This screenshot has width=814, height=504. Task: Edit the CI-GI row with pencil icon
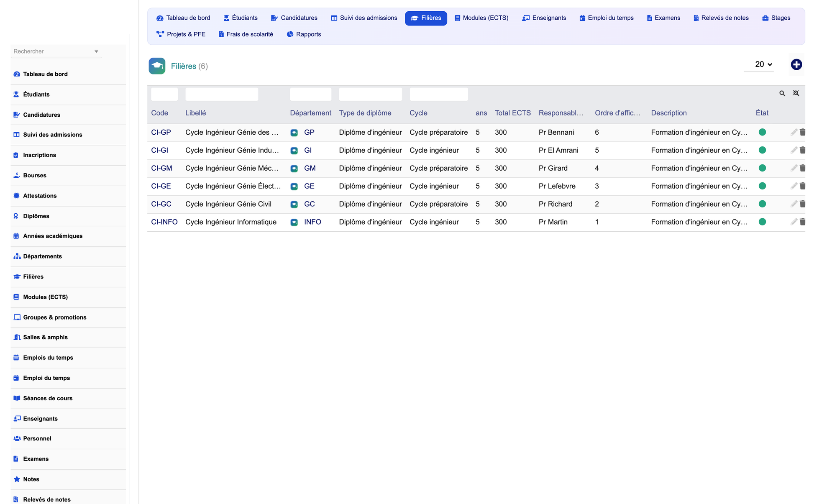click(794, 150)
